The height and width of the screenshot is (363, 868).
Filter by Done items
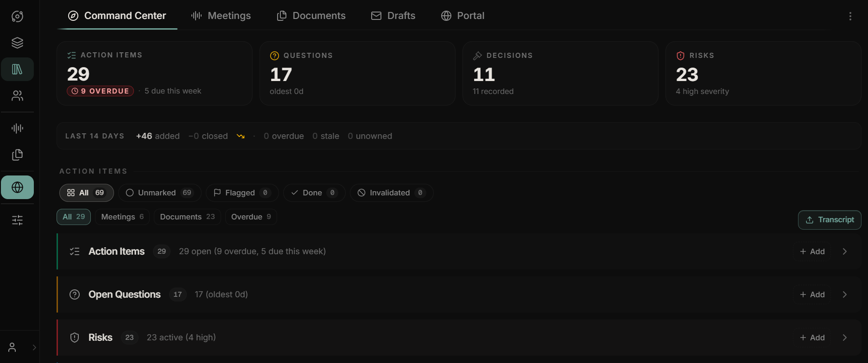314,193
